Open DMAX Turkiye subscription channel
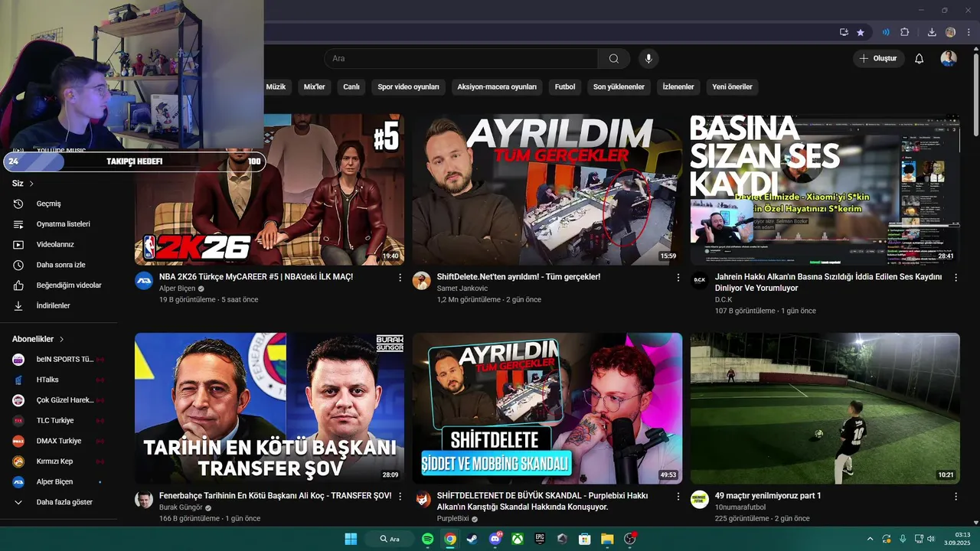Image resolution: width=980 pixels, height=551 pixels. 60,441
